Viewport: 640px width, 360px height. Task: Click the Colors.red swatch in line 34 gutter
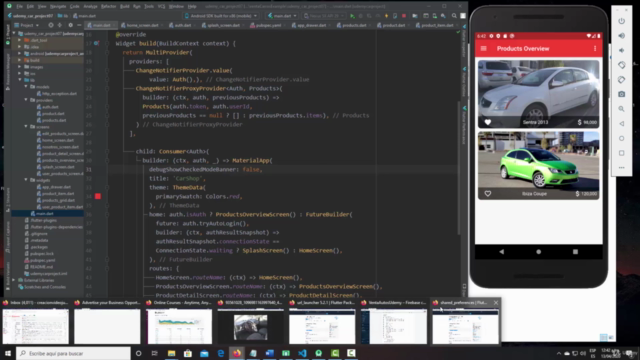(x=98, y=196)
